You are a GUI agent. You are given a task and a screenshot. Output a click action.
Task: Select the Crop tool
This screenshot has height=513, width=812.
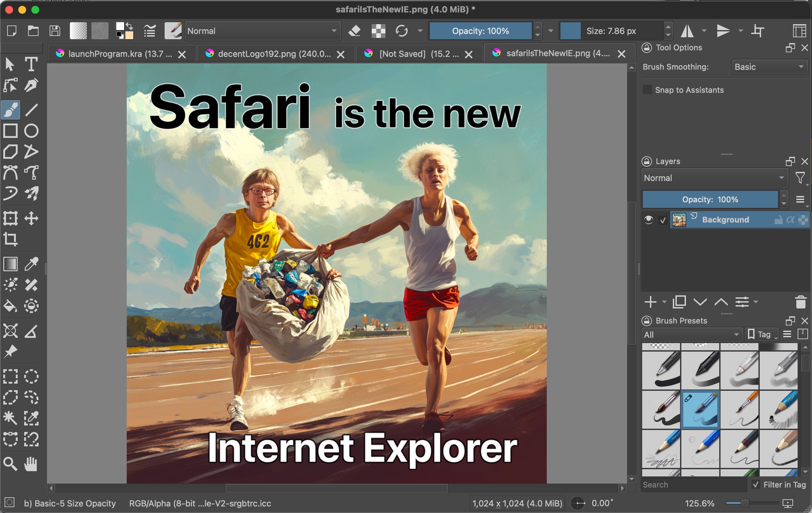pos(10,240)
